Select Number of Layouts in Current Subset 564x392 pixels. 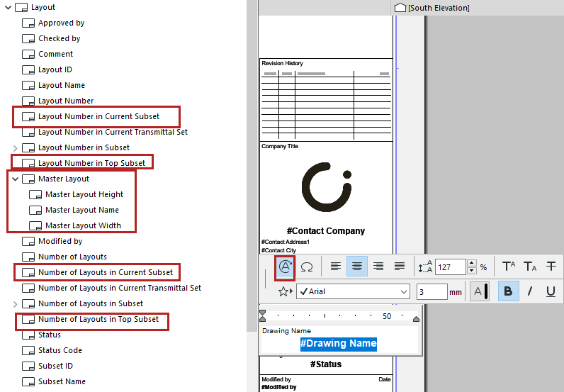point(106,272)
